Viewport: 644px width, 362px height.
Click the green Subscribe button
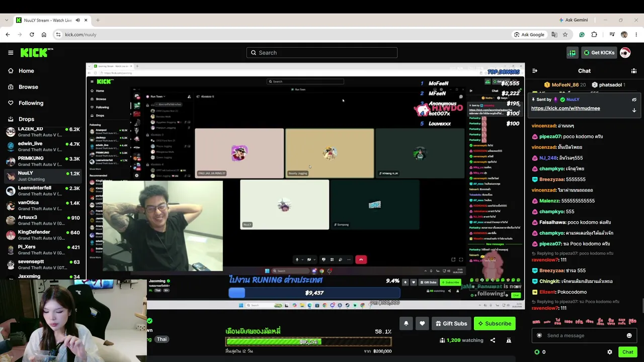point(495,324)
